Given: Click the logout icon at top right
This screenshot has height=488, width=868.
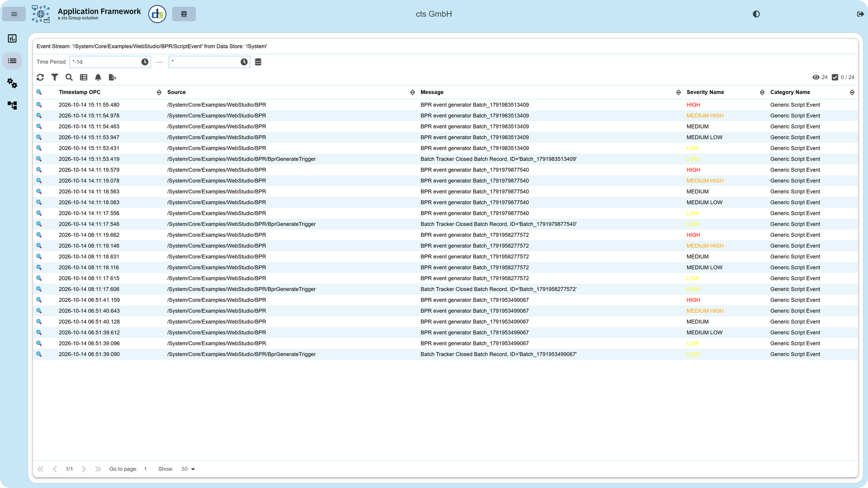Looking at the screenshot, I should pyautogui.click(x=860, y=14).
